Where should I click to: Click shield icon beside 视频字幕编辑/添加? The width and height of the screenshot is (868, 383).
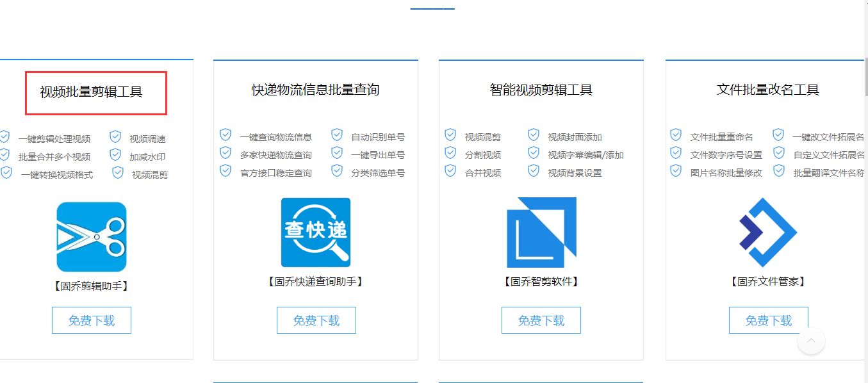pos(534,152)
